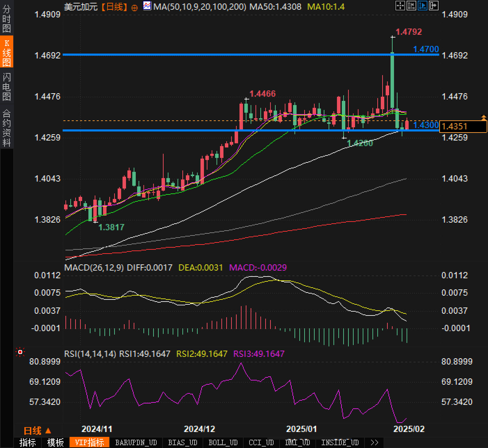The image size is (488, 448).
Task: Choose the BARUPDN_UD indicator
Action: coord(136,442)
